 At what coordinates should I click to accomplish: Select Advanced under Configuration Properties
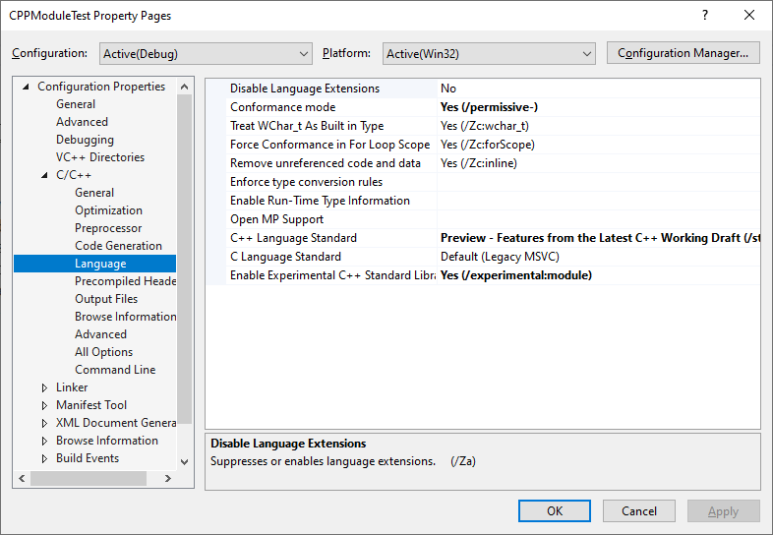click(x=82, y=122)
